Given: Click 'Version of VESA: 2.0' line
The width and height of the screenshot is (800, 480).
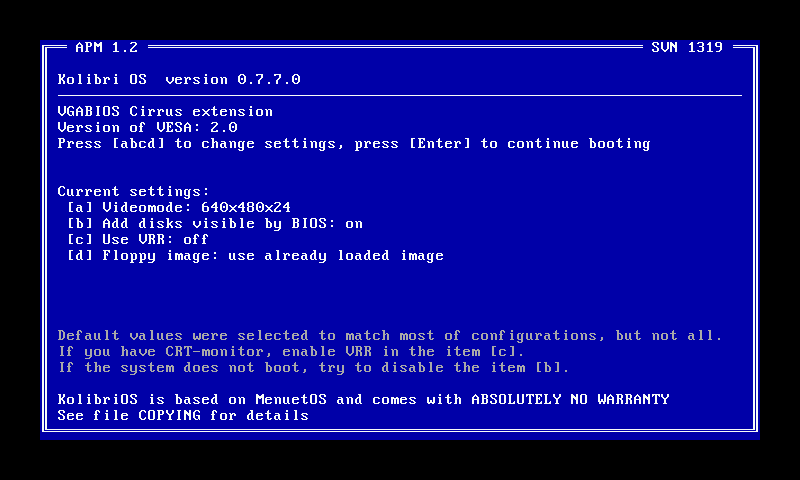Looking at the screenshot, I should pyautogui.click(x=147, y=128).
